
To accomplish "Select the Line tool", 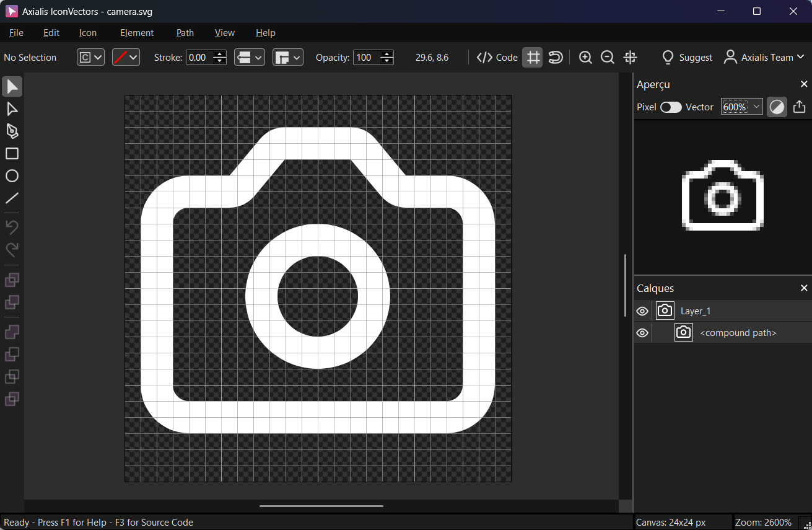I will (12, 198).
